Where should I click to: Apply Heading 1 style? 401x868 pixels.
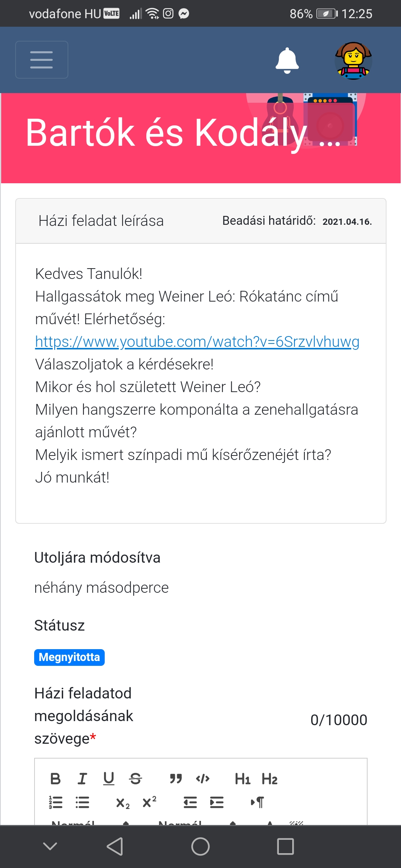[242, 779]
